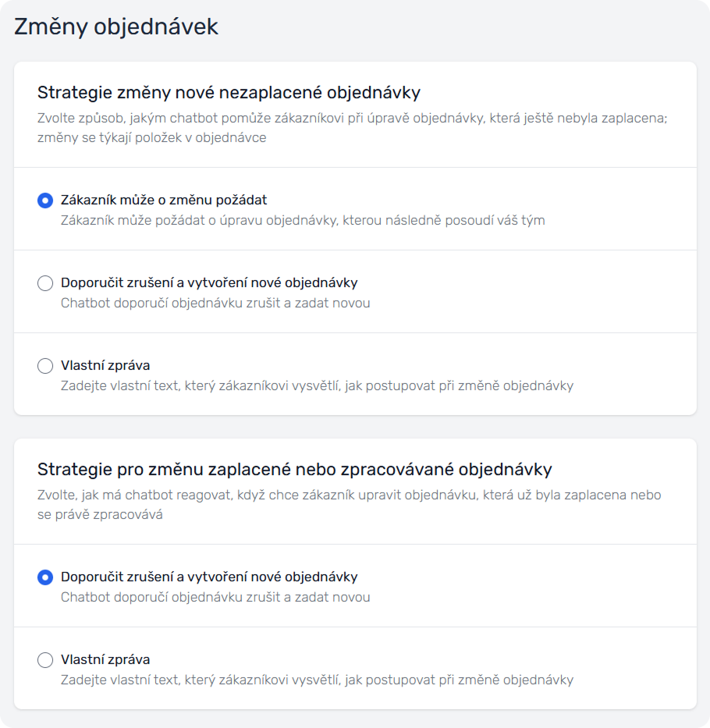The height and width of the screenshot is (728, 710).
Task: Click 'Chatbot doporučí objednávku zrušit' description, paid section
Action: 215,597
